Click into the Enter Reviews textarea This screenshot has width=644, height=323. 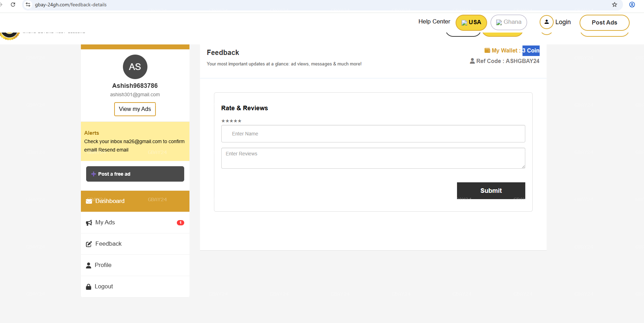373,158
